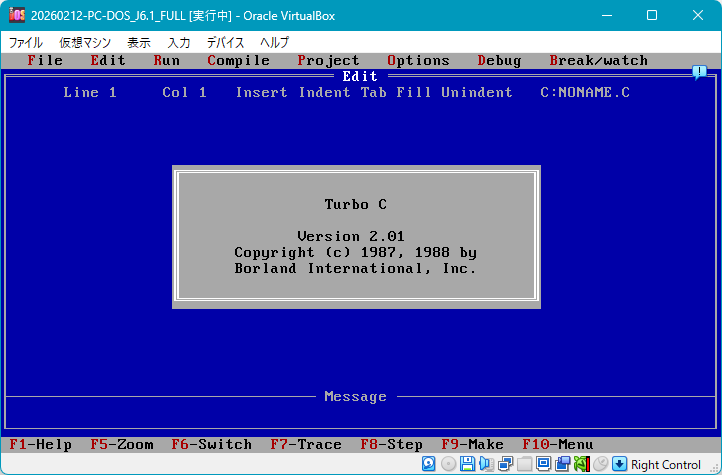722x475 pixels.
Task: Click the VirtualBox notification balloon icon
Action: 699,72
